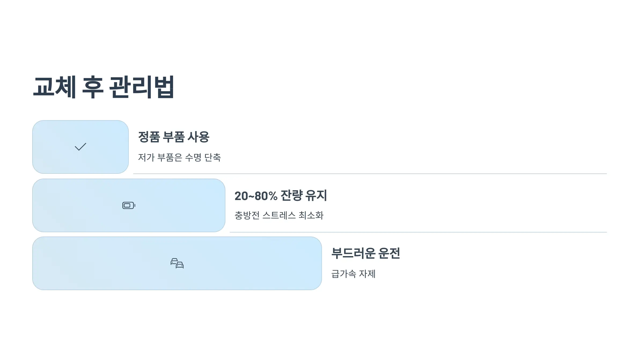The width and height of the screenshot is (644, 362).
Task: Click the battery icon in second card
Action: pyautogui.click(x=129, y=205)
